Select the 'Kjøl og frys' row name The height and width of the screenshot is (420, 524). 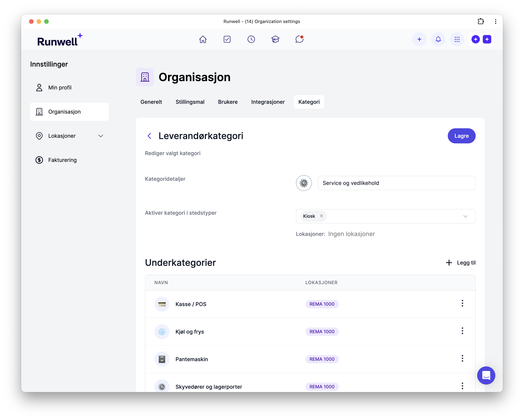pos(190,332)
